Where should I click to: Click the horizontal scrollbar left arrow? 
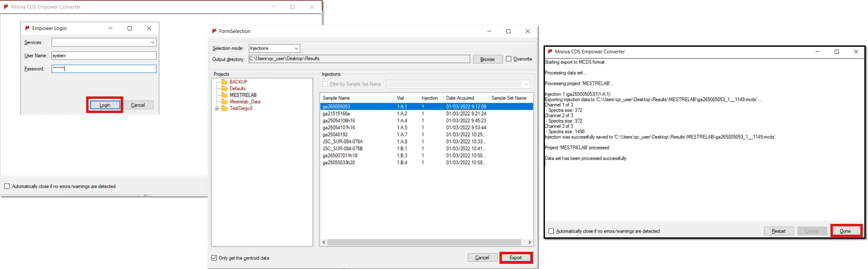click(324, 242)
